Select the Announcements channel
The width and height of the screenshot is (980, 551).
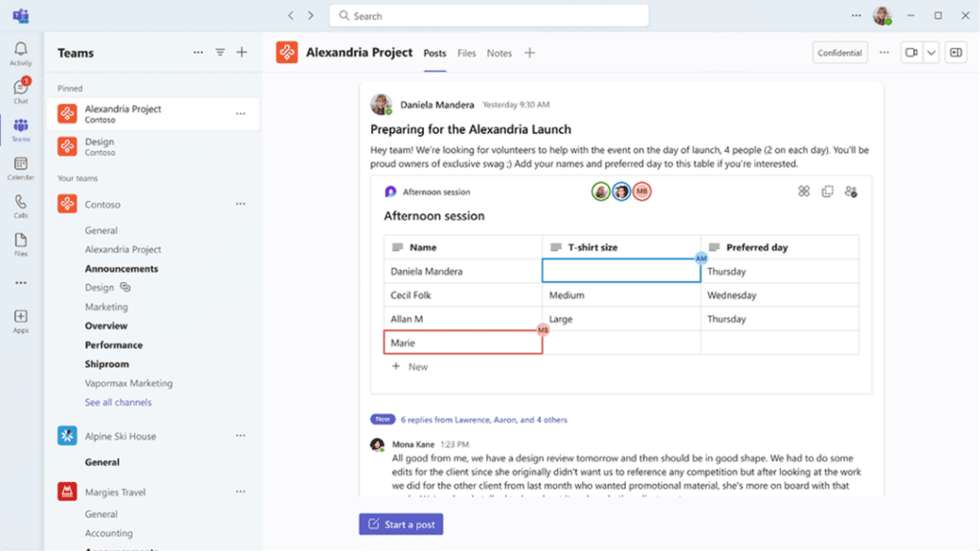pyautogui.click(x=122, y=269)
